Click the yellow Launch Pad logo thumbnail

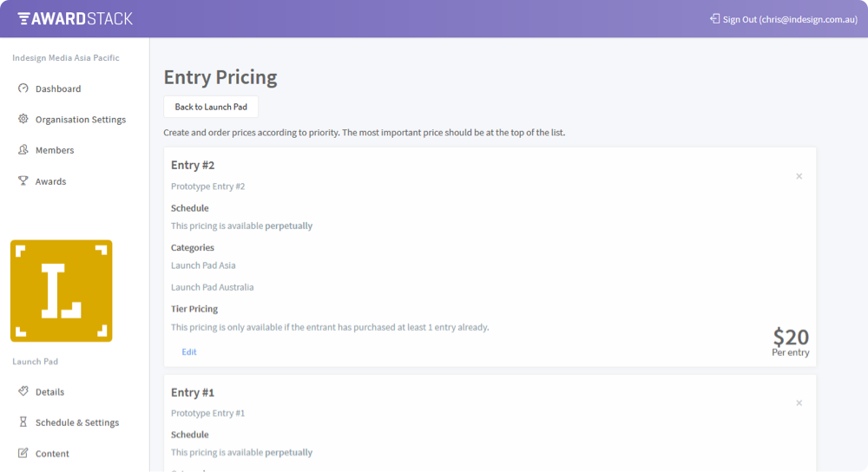click(62, 291)
